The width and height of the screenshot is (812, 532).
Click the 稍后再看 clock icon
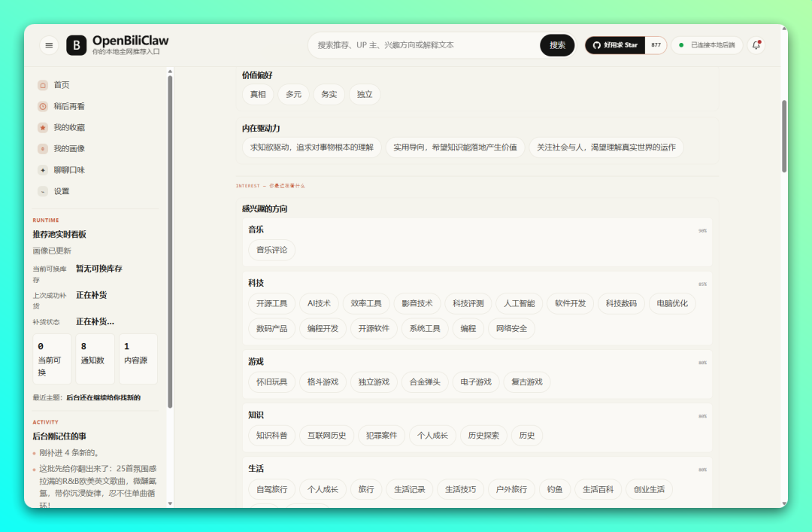(43, 106)
